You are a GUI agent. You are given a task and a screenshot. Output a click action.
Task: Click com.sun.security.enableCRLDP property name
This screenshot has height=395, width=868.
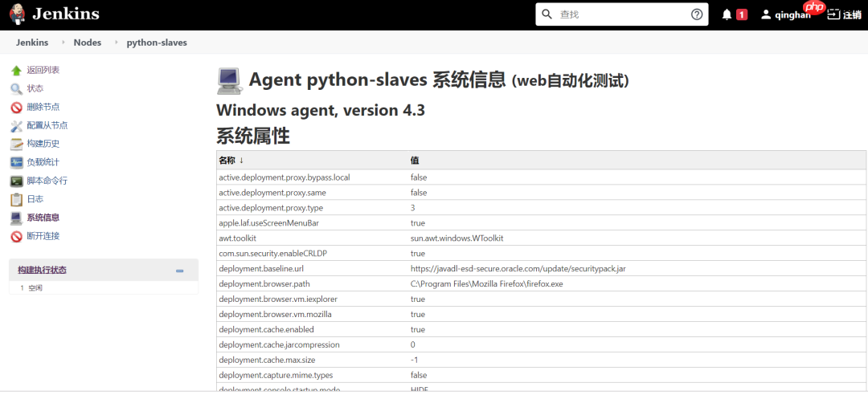[x=274, y=254]
